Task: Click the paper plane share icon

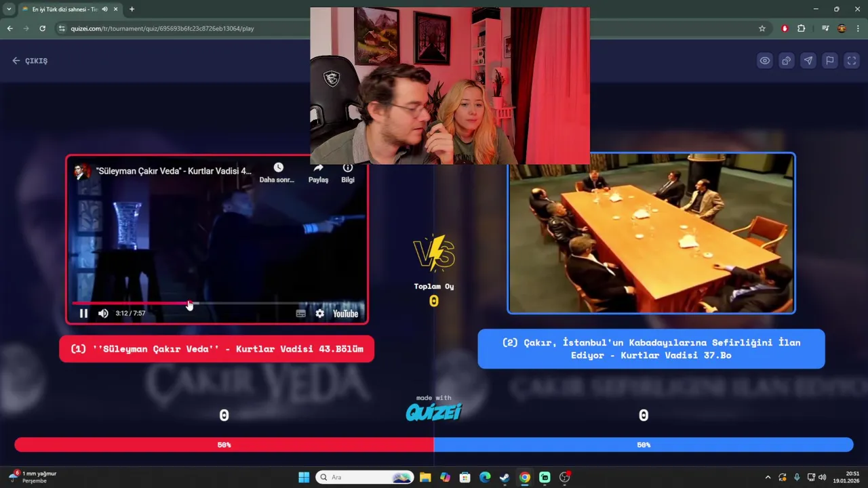Action: click(x=808, y=60)
